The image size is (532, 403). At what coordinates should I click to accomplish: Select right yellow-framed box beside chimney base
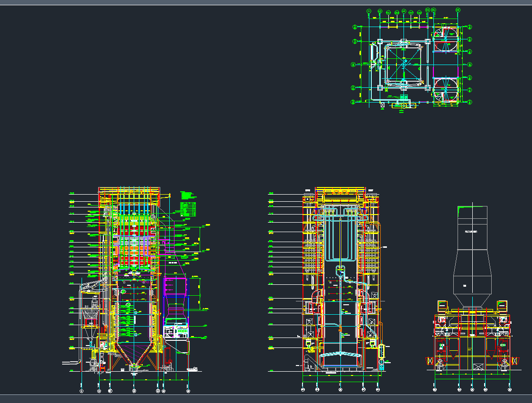(502, 306)
